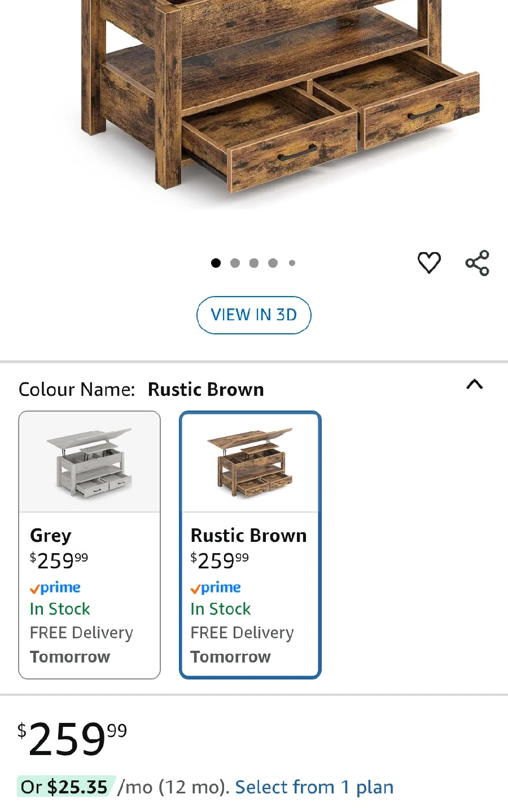Click the Grey option's $259.99 price
Screen dimensions: 508x812
coord(59,560)
